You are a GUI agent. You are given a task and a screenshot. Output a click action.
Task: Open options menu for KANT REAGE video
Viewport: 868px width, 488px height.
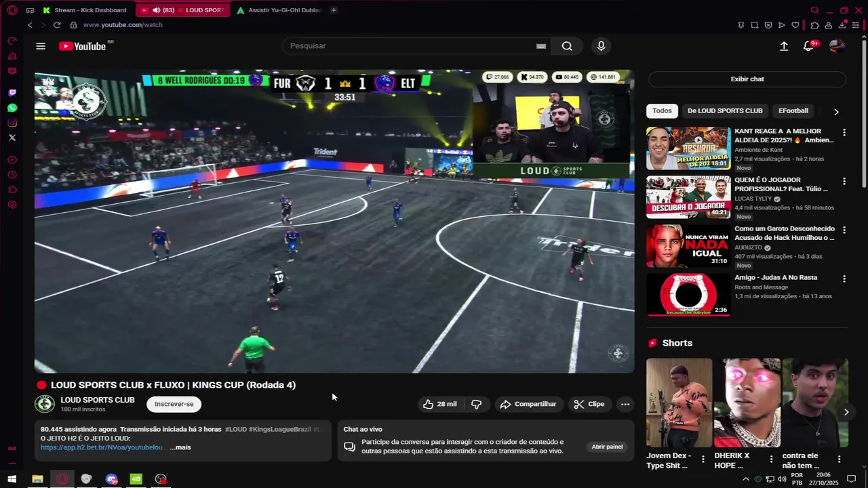click(x=844, y=133)
